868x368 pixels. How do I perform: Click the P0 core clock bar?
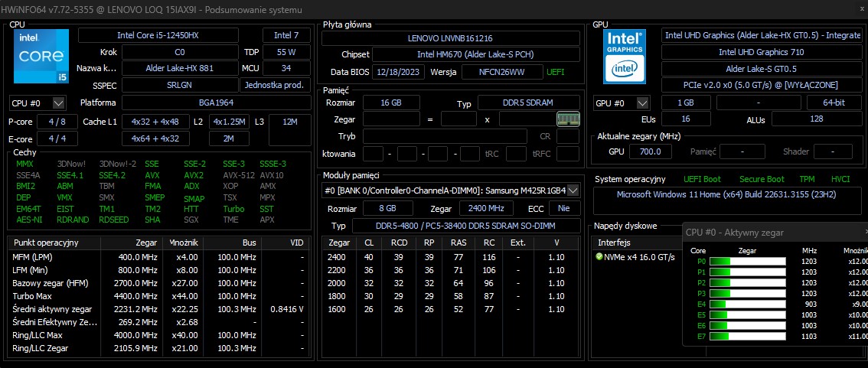coord(747,262)
